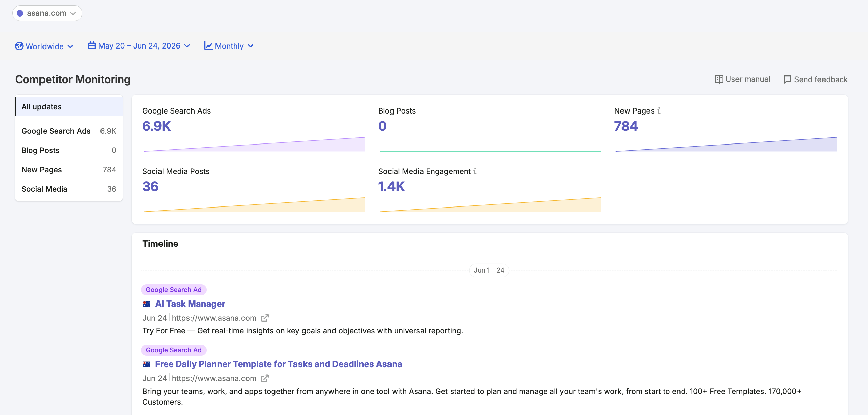This screenshot has height=415, width=868.
Task: Click the calendar icon in date filter
Action: click(x=92, y=45)
